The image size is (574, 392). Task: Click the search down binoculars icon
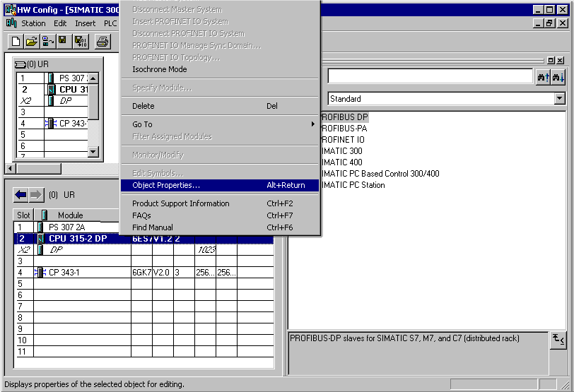558,76
